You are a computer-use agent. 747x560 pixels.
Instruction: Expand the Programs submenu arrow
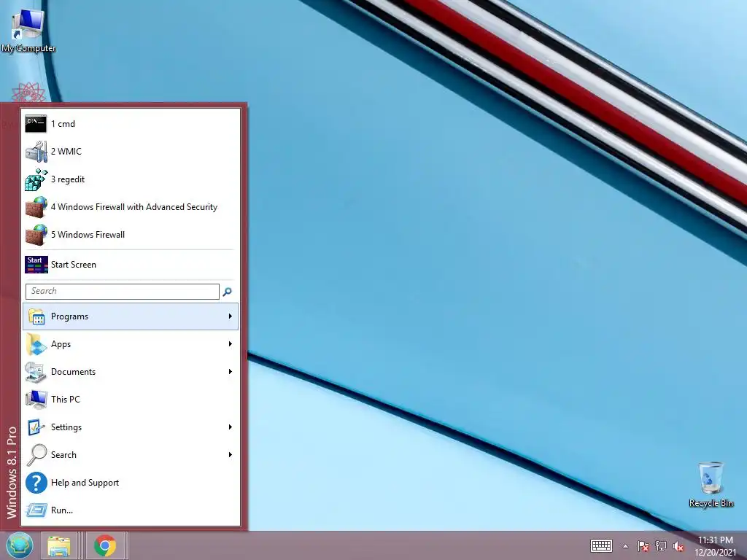tap(230, 316)
